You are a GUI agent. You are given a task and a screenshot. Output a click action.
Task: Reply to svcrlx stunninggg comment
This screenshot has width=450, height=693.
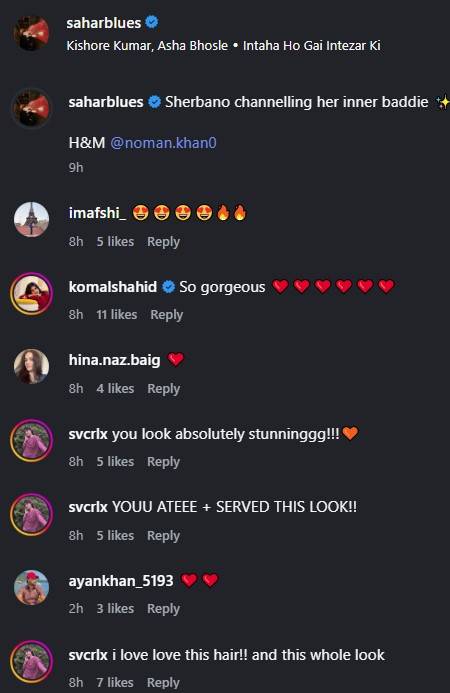[x=163, y=461]
